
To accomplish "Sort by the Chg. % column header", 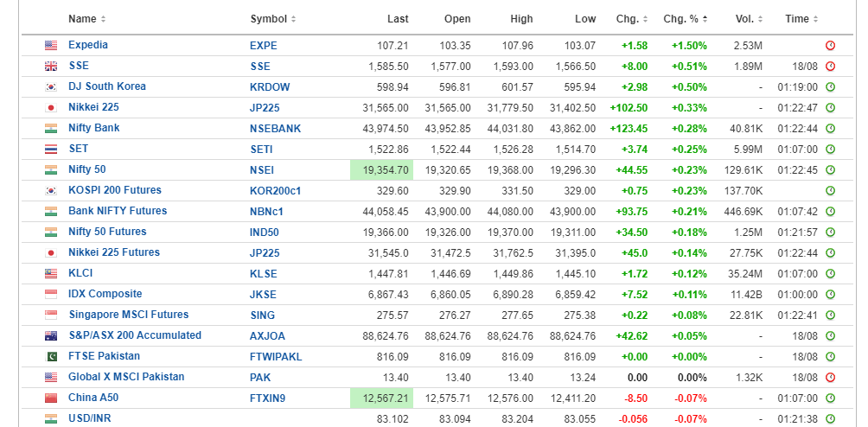I will 686,19.
